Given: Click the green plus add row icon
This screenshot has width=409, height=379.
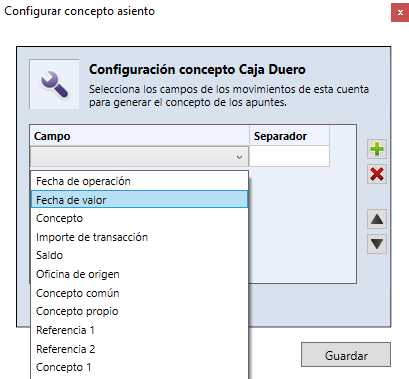Looking at the screenshot, I should (377, 149).
